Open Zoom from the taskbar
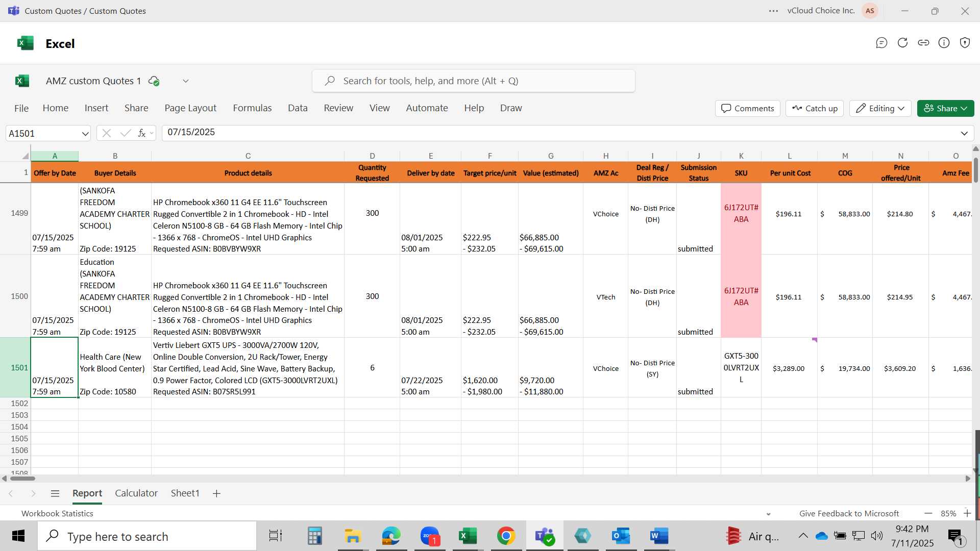The height and width of the screenshot is (551, 980). (430, 536)
